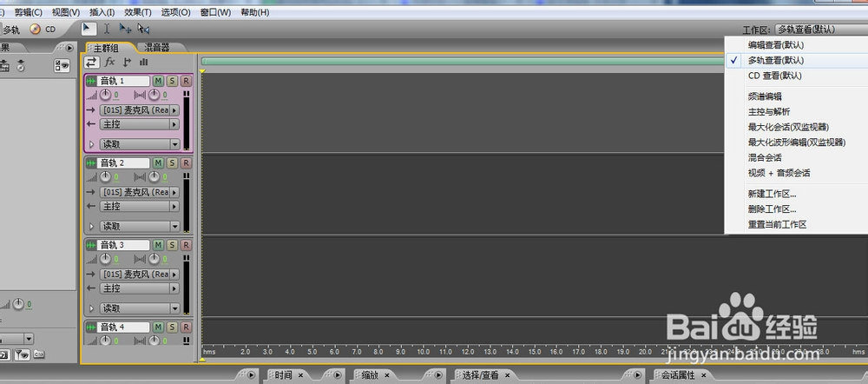The image size is (868, 384).
Task: Click the yellow start-time marker at timeline top
Action: click(x=202, y=71)
